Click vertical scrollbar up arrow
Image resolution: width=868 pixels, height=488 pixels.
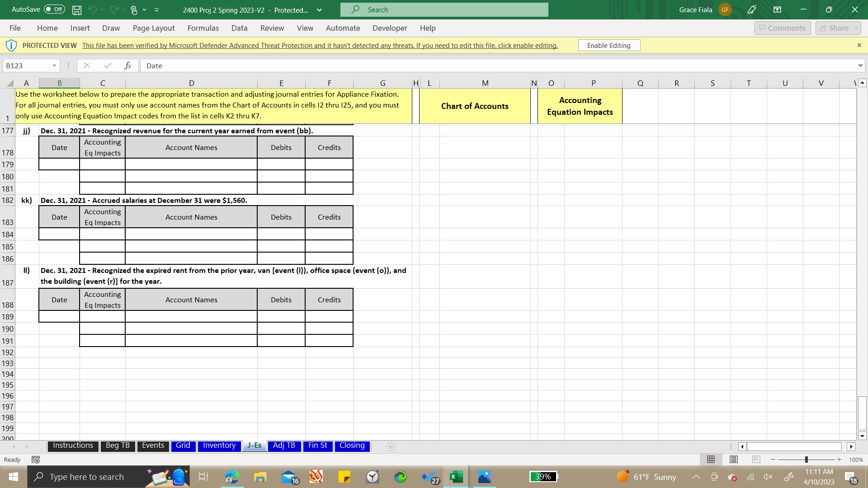pyautogui.click(x=862, y=83)
